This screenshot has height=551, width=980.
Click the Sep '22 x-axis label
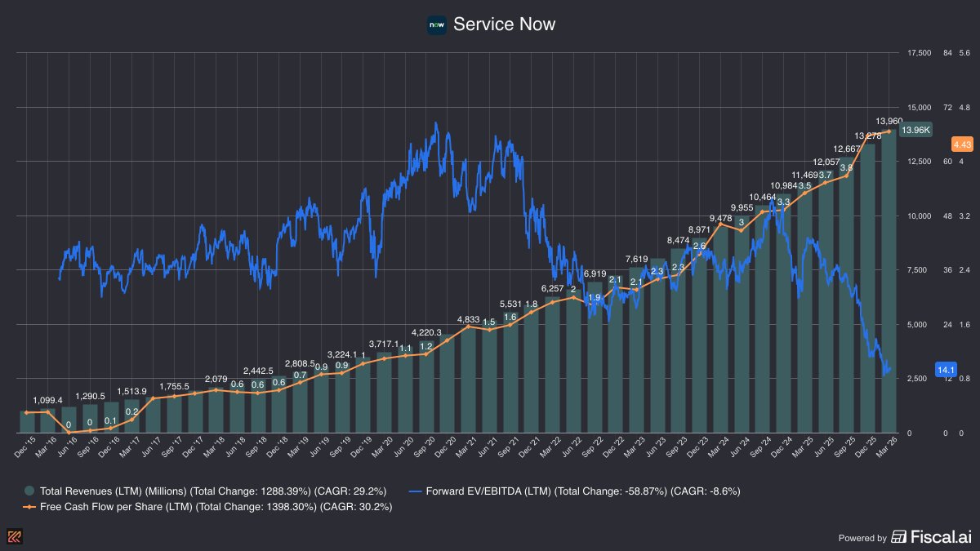592,447
